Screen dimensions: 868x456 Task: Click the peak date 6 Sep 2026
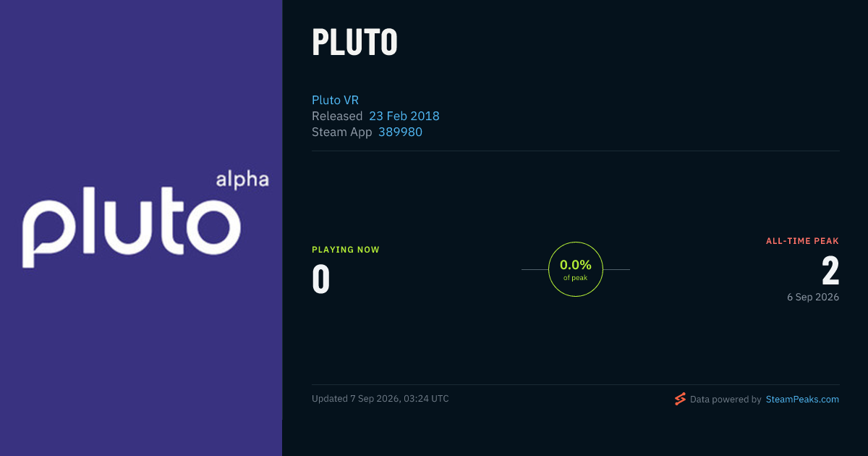point(813,297)
